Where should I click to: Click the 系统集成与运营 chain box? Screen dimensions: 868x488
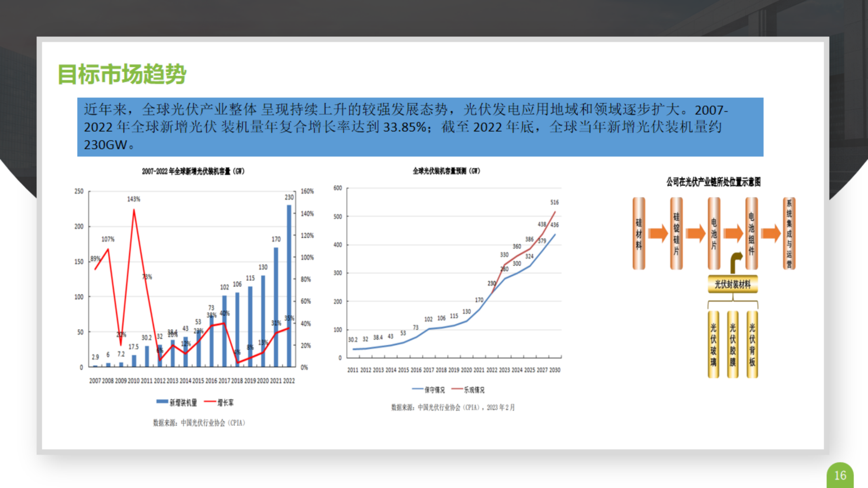pyautogui.click(x=789, y=233)
